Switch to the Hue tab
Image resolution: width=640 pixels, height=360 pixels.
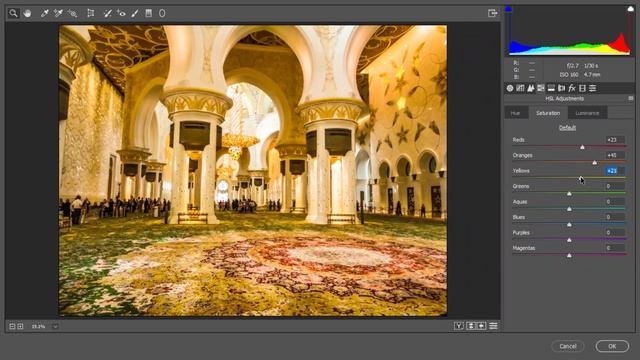[515, 113]
